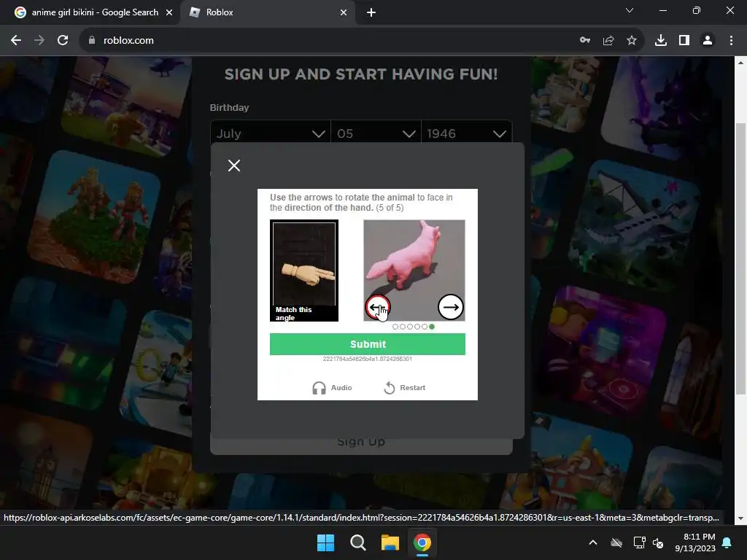Toggle Chrome side panel
Viewport: 747px width, 560px height.
point(684,41)
